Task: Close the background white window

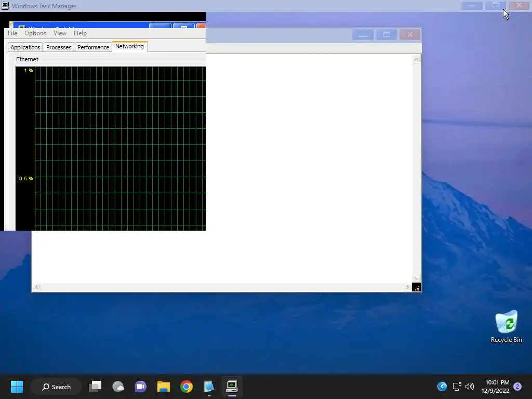Action: (x=410, y=35)
